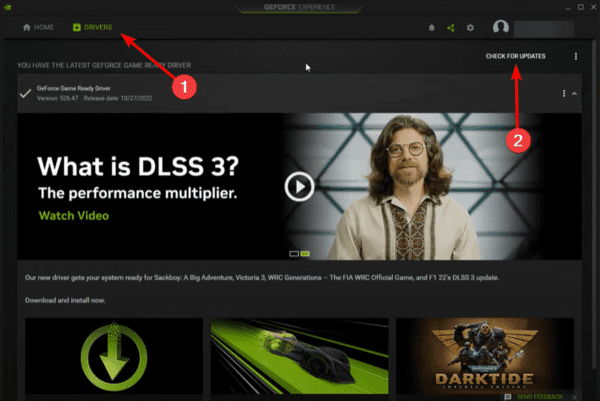Open the driver row's three-dot menu
Image resolution: width=600 pixels, height=401 pixels.
(564, 93)
